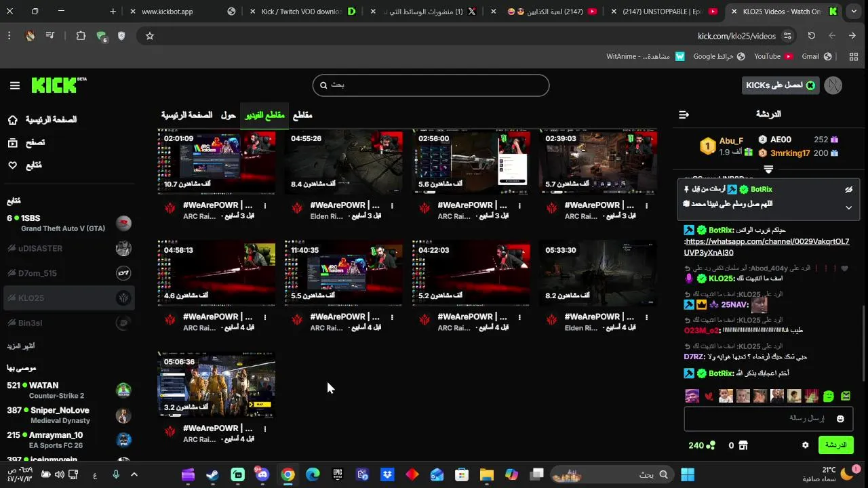Click username 25NAV in chat
Image resolution: width=868 pixels, height=488 pixels.
(734, 305)
